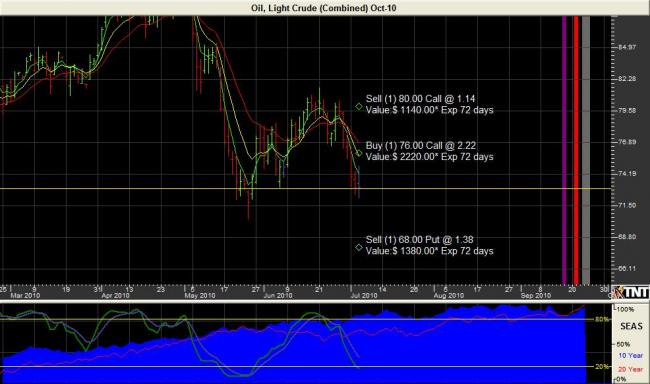Click the Apr 2010 date axis label
Image resolution: width=650 pixels, height=384 pixels.
116,296
